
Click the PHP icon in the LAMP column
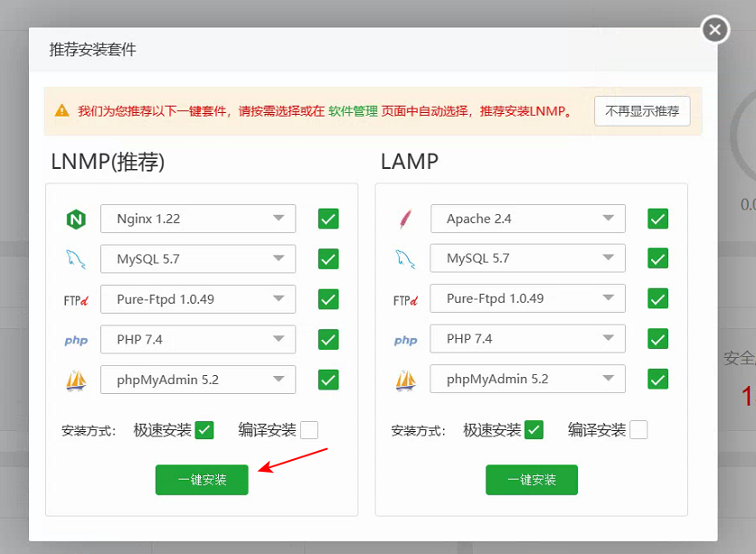click(x=407, y=339)
